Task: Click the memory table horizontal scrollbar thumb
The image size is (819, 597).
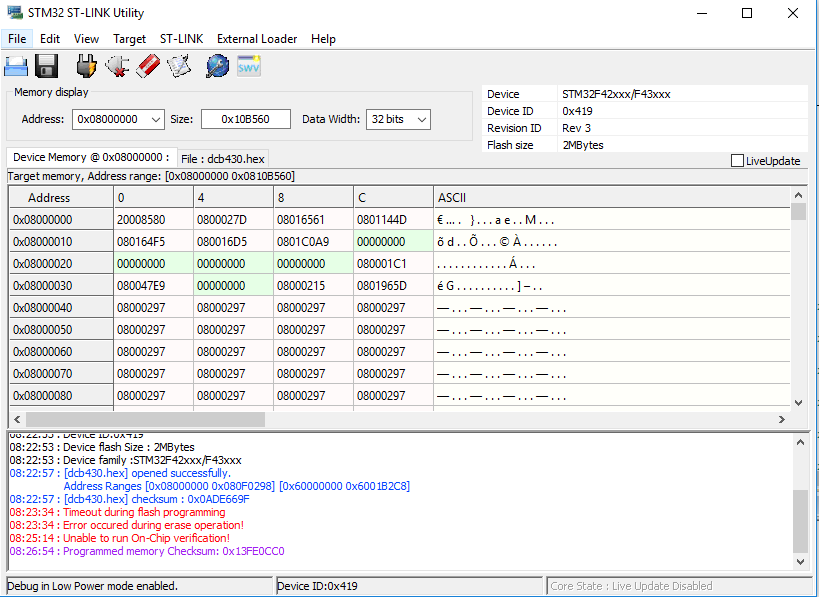Action: (x=145, y=419)
